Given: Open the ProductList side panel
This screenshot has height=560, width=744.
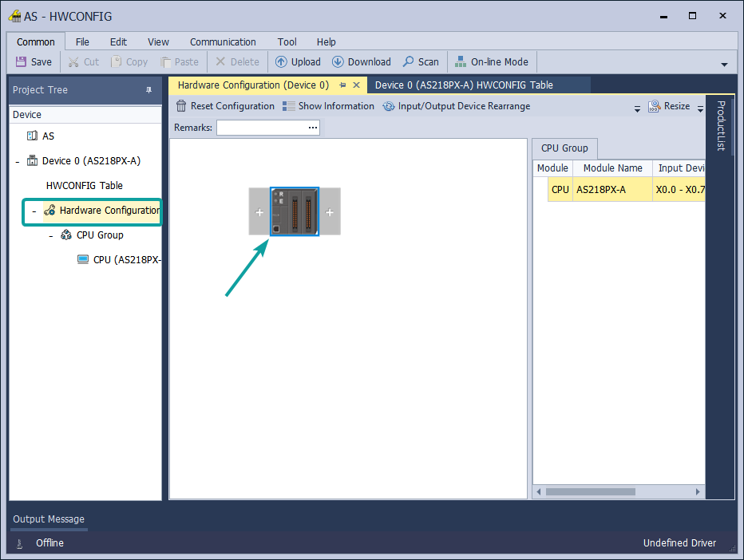Looking at the screenshot, I should pos(720,126).
